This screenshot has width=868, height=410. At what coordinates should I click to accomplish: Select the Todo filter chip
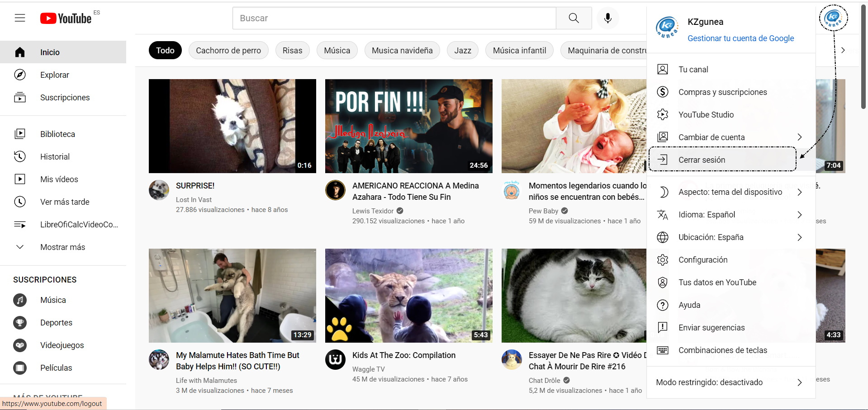pos(165,50)
